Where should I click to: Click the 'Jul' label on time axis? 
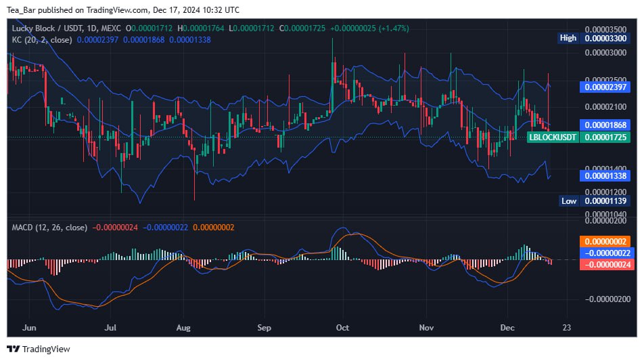click(110, 328)
